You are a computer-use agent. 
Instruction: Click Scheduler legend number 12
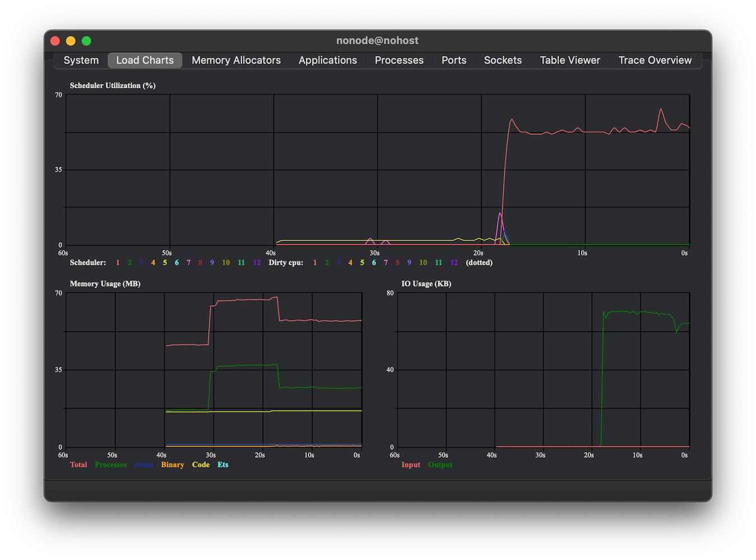(x=257, y=262)
